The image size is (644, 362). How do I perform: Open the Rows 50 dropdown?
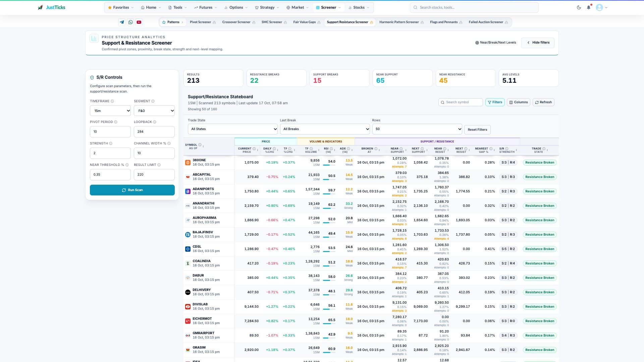coord(417,129)
